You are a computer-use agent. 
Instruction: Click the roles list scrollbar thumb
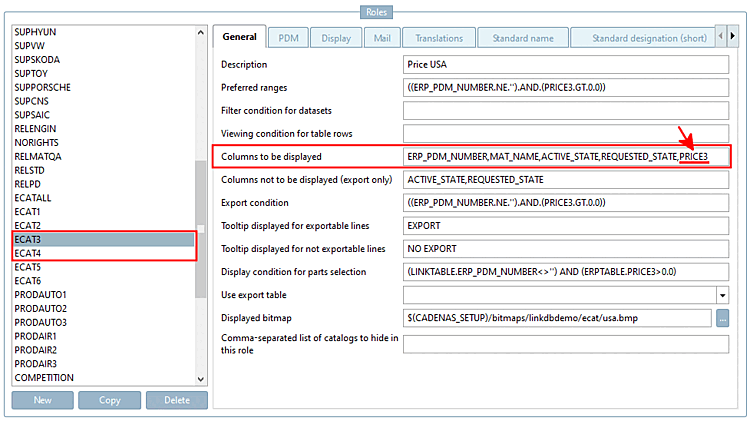point(200,229)
